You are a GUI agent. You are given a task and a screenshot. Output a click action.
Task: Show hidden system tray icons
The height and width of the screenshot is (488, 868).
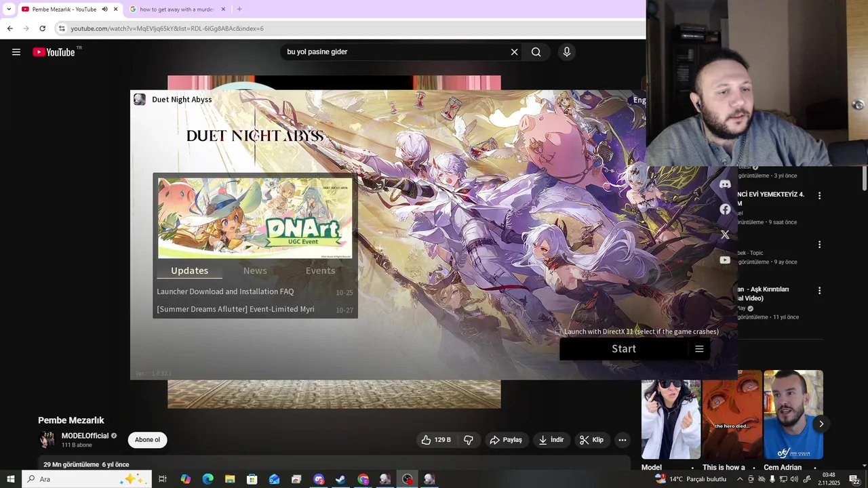pos(740,479)
